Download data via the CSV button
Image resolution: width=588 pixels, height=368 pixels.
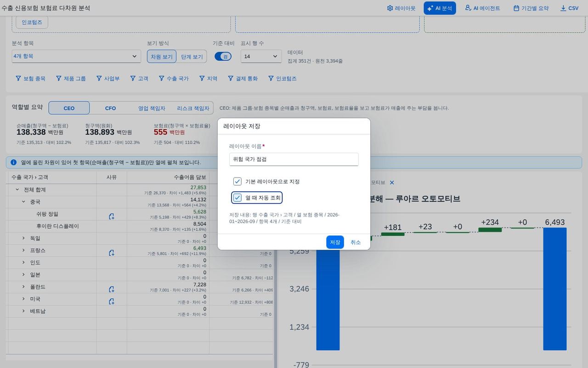[570, 8]
